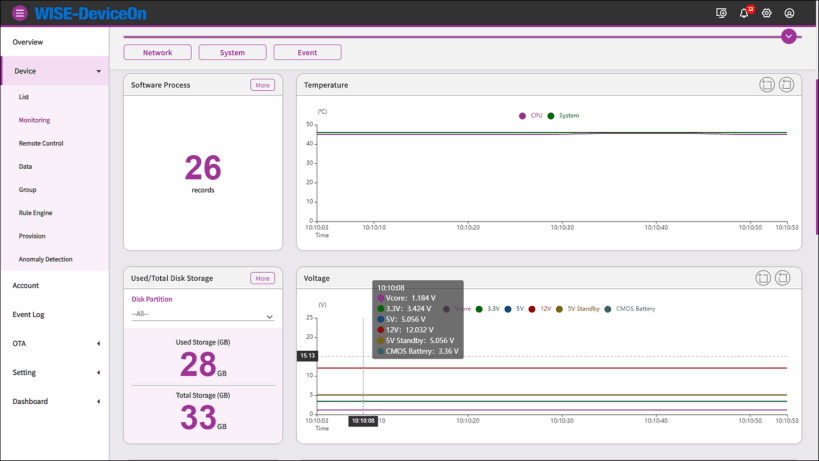This screenshot has height=461, width=819.
Task: Click the second Voltage chart view icon
Action: [x=783, y=278]
